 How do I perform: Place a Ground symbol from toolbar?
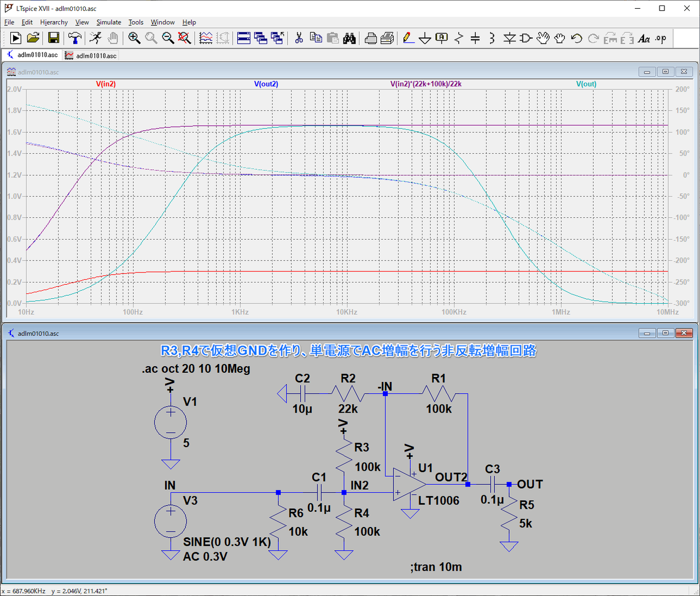[425, 38]
